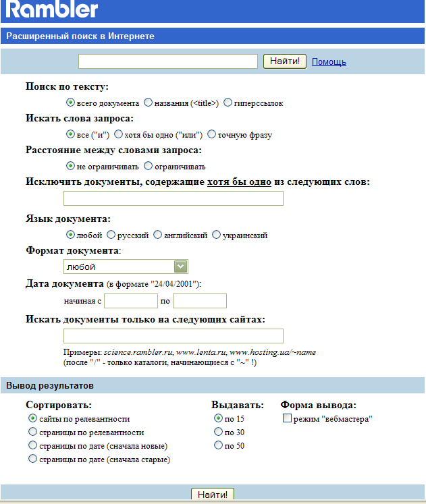Select 'русский' language radio button
The width and height of the screenshot is (426, 504).
click(111, 235)
